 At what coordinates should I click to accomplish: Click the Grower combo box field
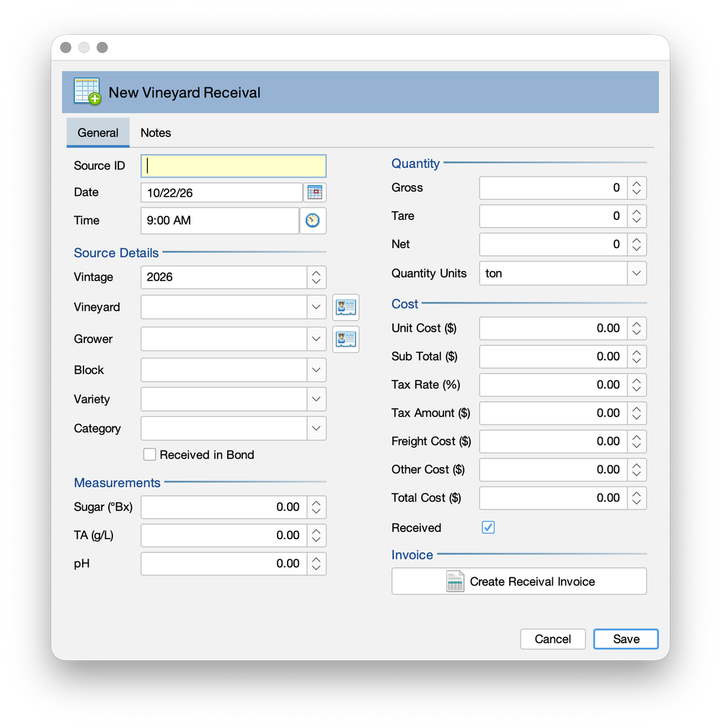(224, 339)
